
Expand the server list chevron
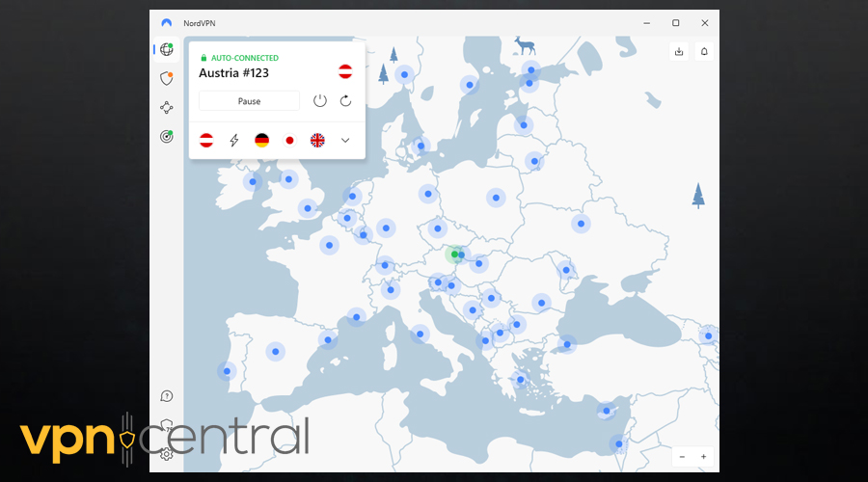click(345, 141)
